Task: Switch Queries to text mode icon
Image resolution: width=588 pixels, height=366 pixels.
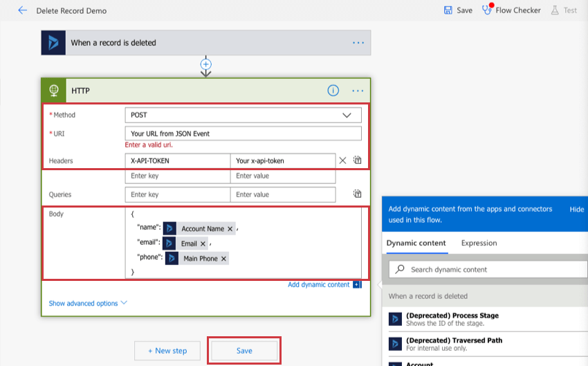Action: click(357, 194)
